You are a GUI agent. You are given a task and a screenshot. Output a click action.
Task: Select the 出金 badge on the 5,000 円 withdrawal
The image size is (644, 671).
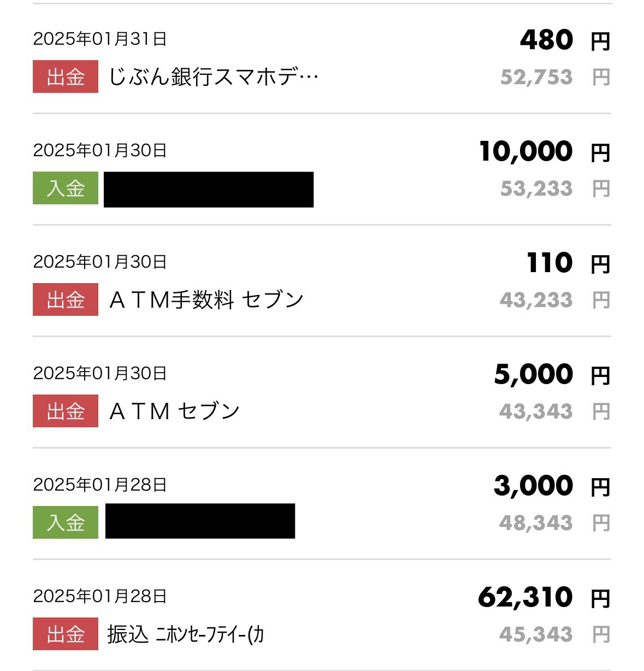tap(66, 411)
